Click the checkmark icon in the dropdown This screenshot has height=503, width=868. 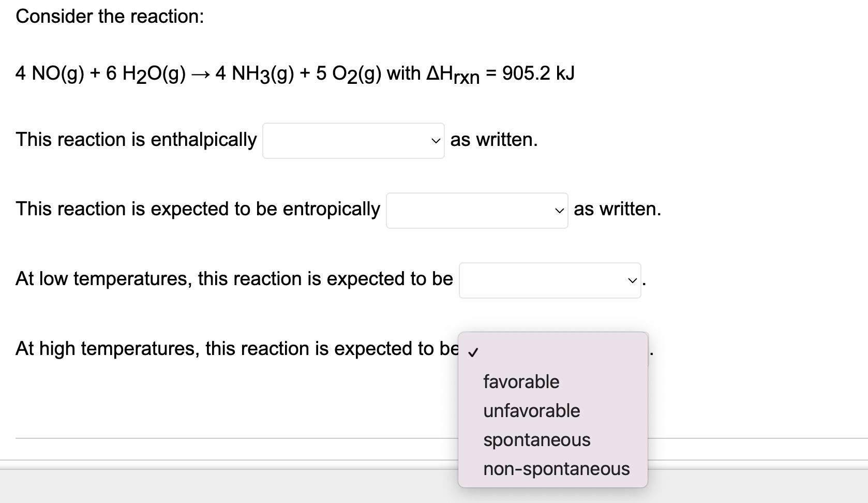point(472,351)
